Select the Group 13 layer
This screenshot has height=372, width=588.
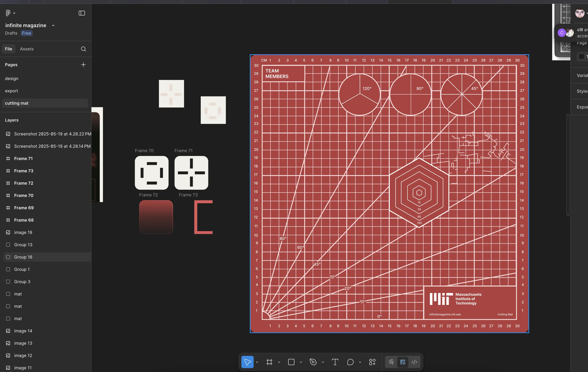click(23, 245)
